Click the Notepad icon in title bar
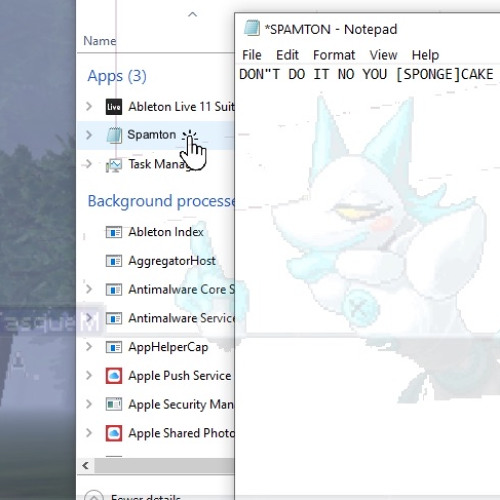The width and height of the screenshot is (500, 500). coord(252,28)
